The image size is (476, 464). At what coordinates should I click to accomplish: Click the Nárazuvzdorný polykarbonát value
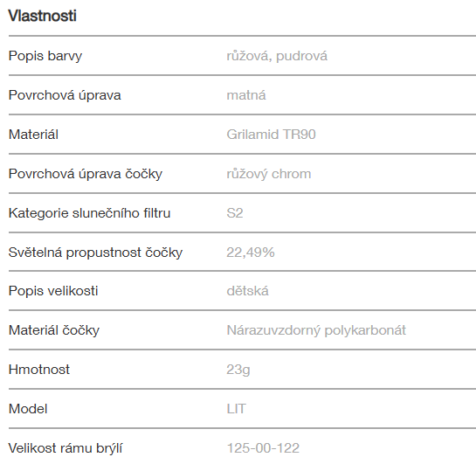(x=316, y=330)
